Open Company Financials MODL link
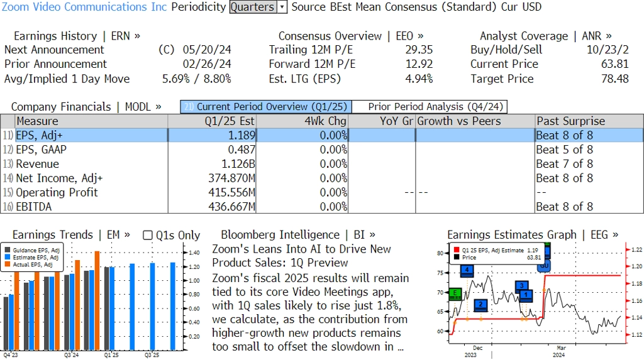Image resolution: width=644 pixels, height=360 pixels. (86, 107)
